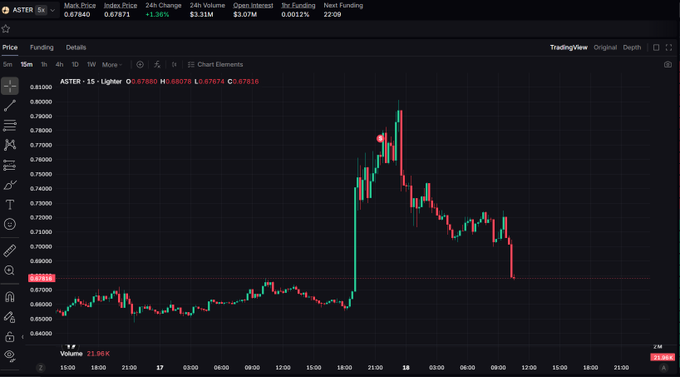Click the red 21.96K volume axis label
The image size is (680, 377).
click(x=662, y=357)
